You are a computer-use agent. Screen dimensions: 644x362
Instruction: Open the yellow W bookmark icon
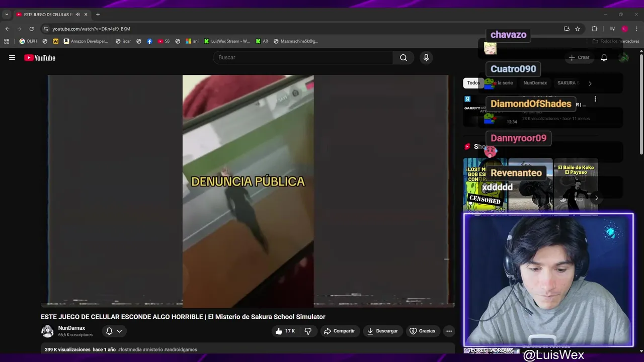[x=55, y=41]
